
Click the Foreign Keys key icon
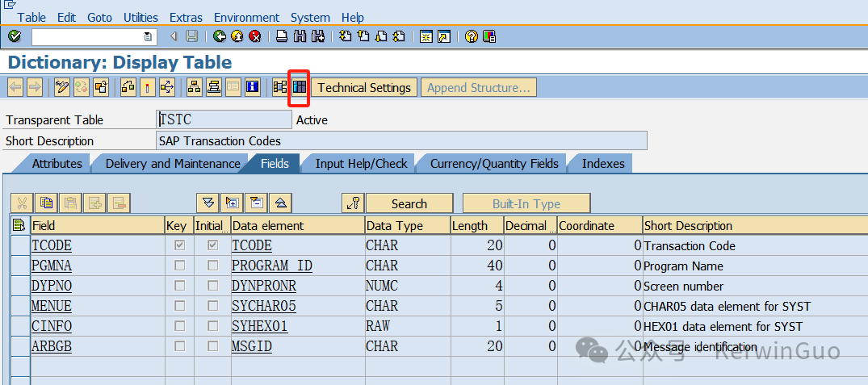coord(353,203)
